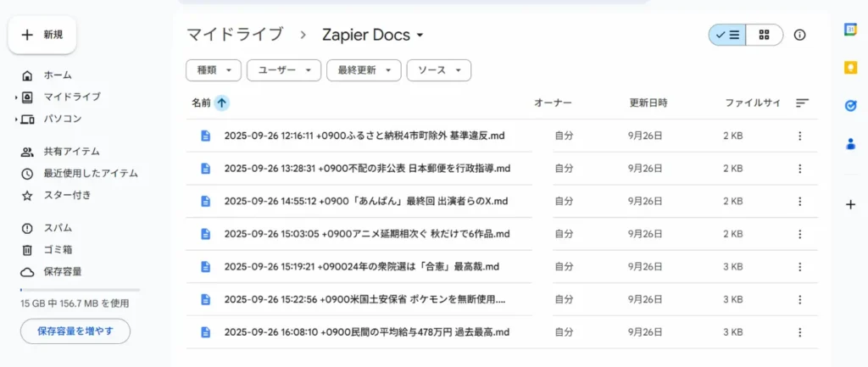This screenshot has height=367, width=868.
Task: Open Contacts side panel icon
Action: [x=850, y=143]
